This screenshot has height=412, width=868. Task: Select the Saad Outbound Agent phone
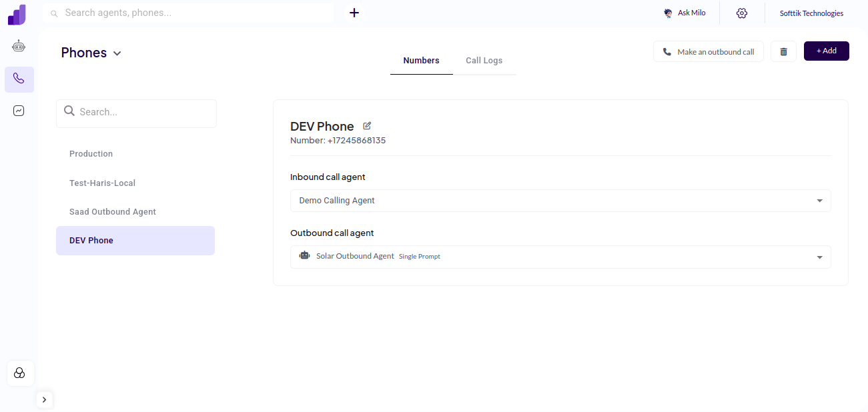135,212
